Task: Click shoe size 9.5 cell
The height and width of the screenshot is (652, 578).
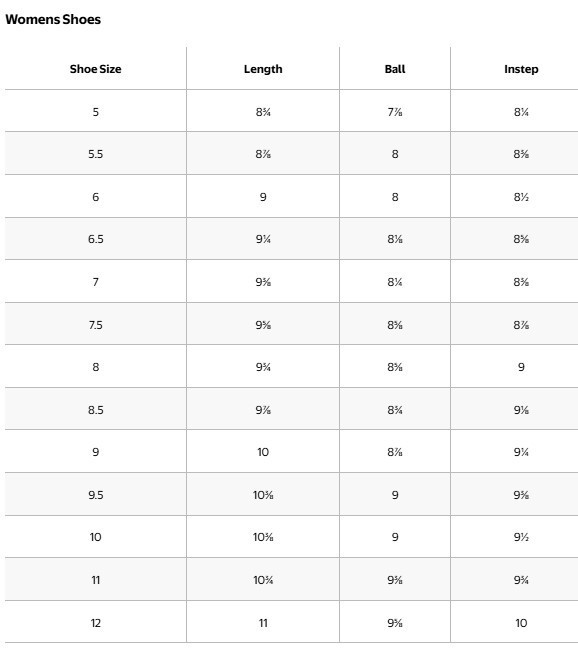Action: point(96,495)
